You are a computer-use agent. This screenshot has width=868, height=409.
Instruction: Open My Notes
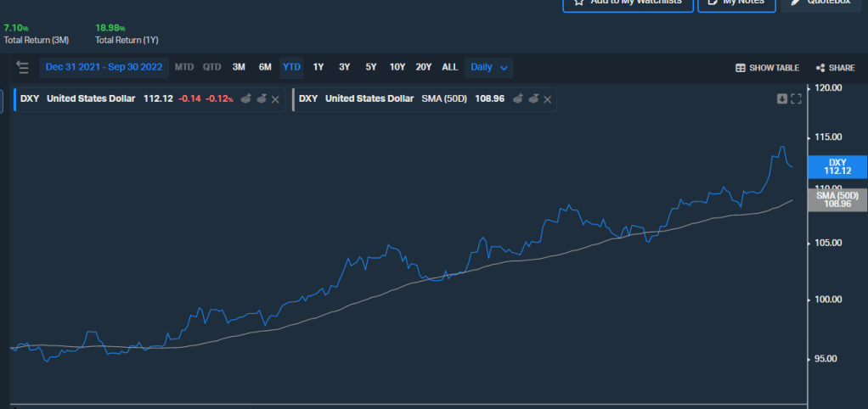coord(736,3)
